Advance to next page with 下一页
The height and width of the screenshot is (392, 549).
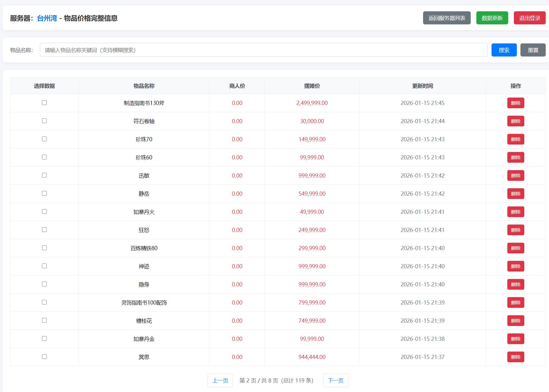coord(335,380)
